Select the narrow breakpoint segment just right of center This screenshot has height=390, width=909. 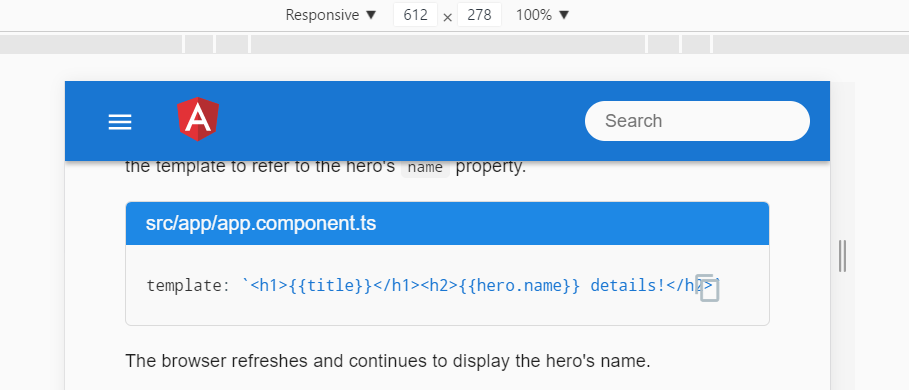[663, 44]
